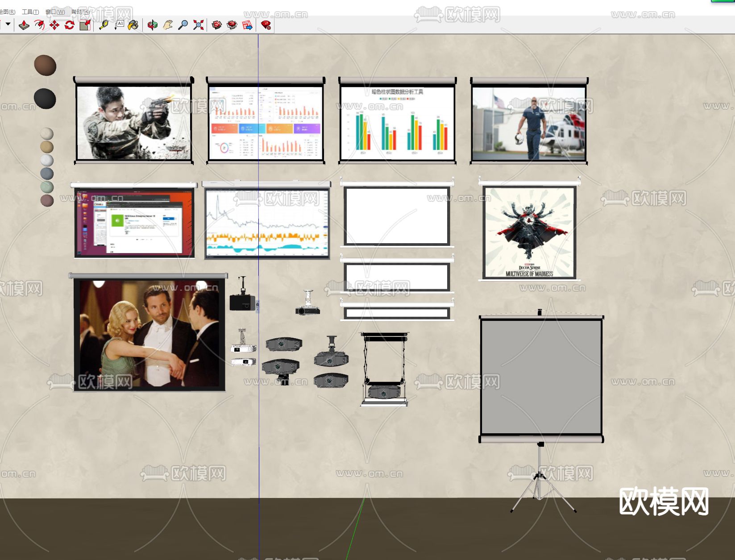735x560 pixels.
Task: Select the Move tool
Action: [x=54, y=25]
